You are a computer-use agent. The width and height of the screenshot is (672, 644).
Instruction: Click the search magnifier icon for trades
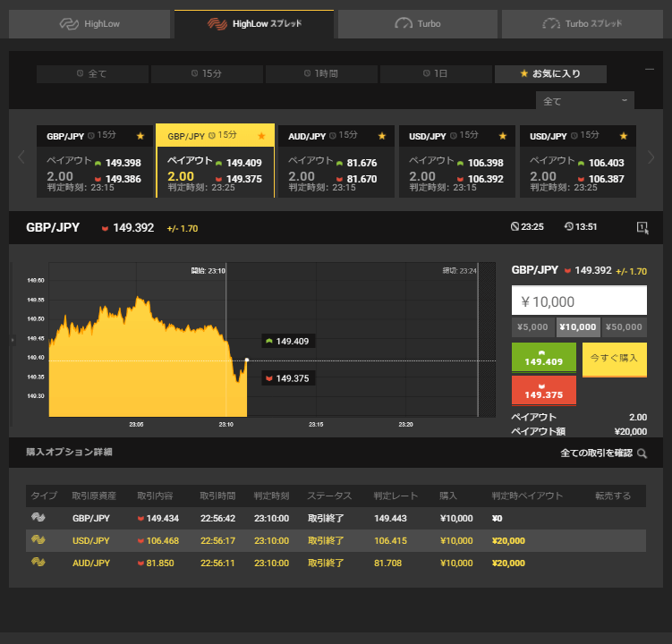pos(642,453)
